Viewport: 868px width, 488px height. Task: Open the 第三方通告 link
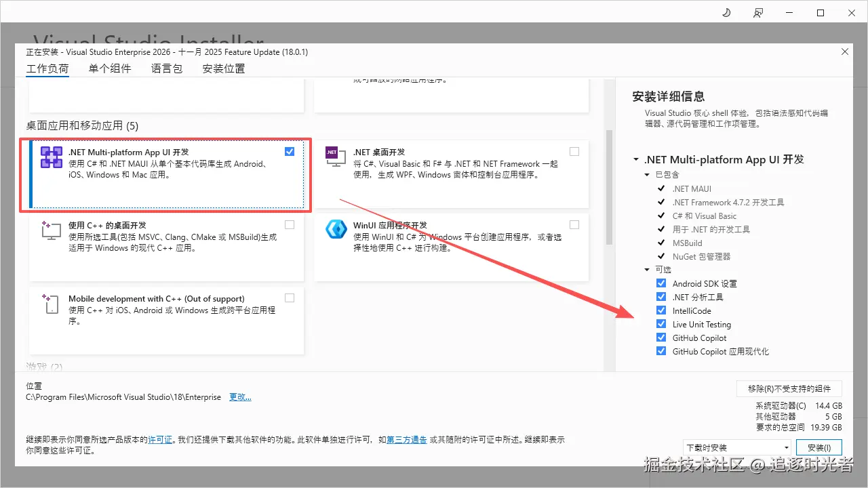407,440
